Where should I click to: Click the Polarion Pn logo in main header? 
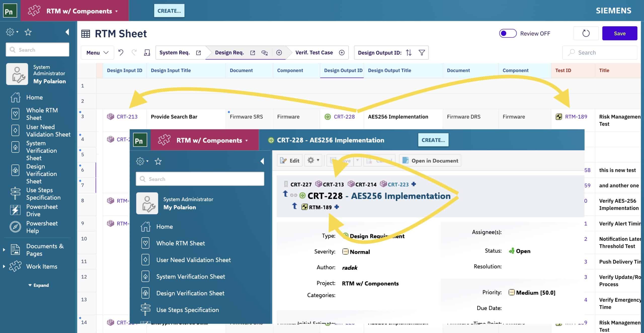[x=10, y=11]
